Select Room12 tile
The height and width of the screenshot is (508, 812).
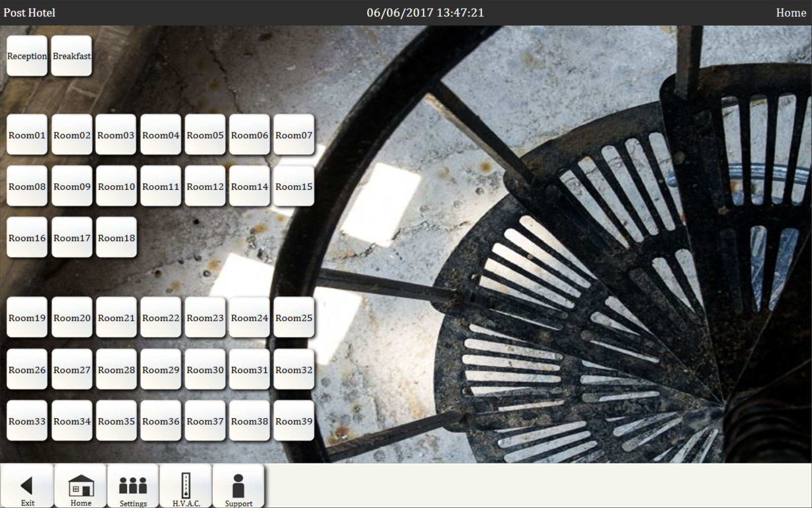point(205,186)
